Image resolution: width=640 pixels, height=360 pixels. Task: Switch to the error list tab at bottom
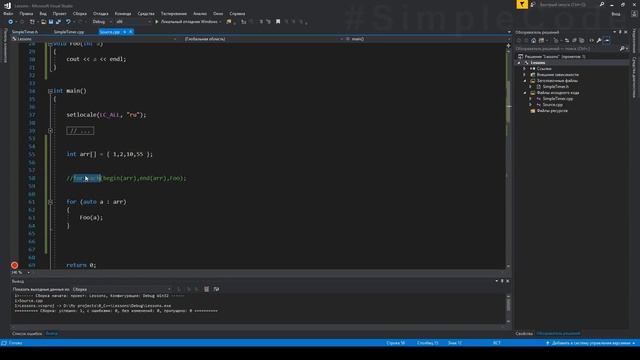27,333
